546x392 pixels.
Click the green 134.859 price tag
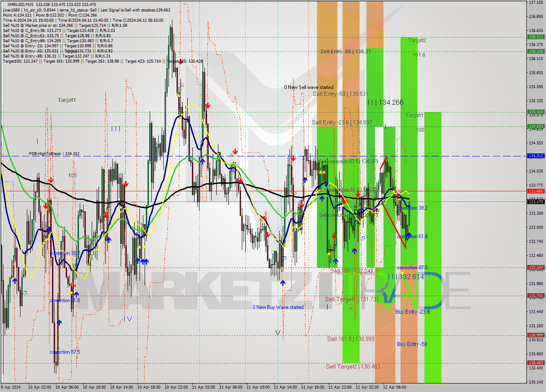click(x=536, y=126)
